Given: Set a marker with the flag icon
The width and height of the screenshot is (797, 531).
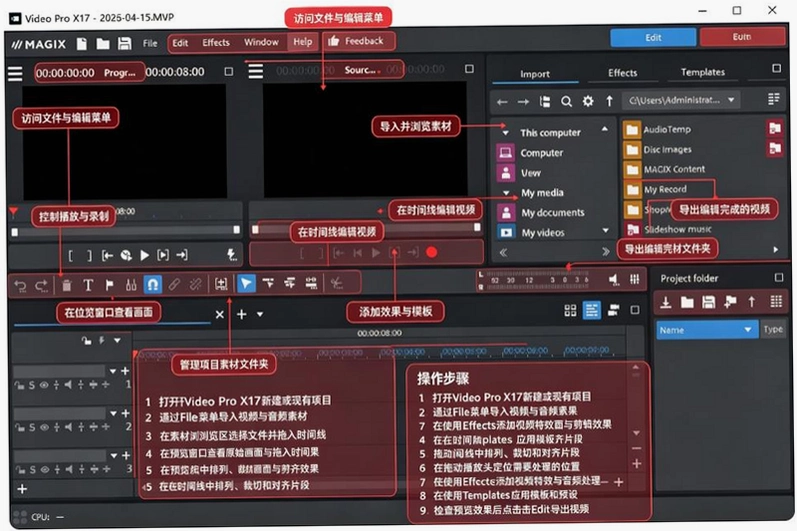Looking at the screenshot, I should click(x=109, y=285).
